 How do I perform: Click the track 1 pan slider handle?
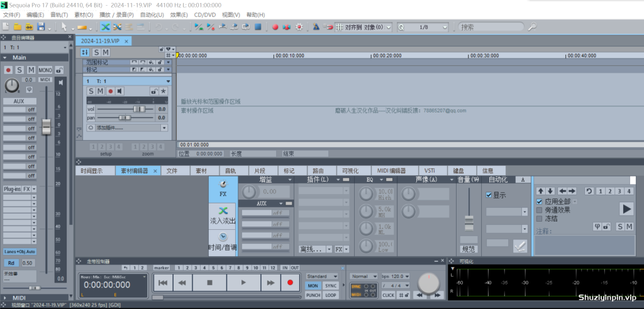pos(125,118)
